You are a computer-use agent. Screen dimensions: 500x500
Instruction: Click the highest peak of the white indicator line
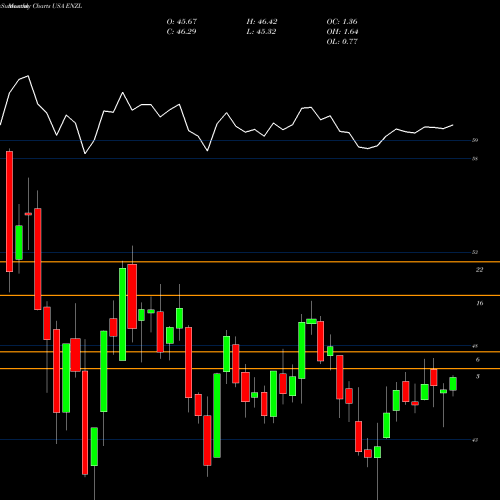[x=28, y=76]
